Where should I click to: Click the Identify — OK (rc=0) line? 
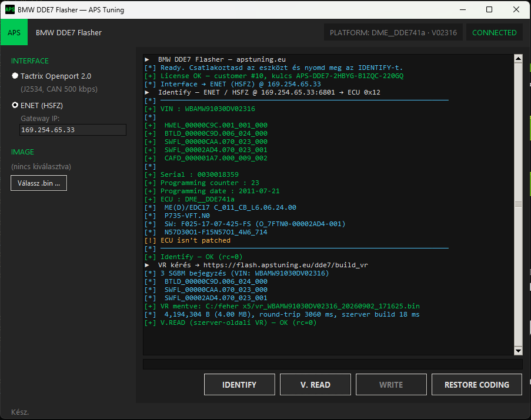pos(193,257)
